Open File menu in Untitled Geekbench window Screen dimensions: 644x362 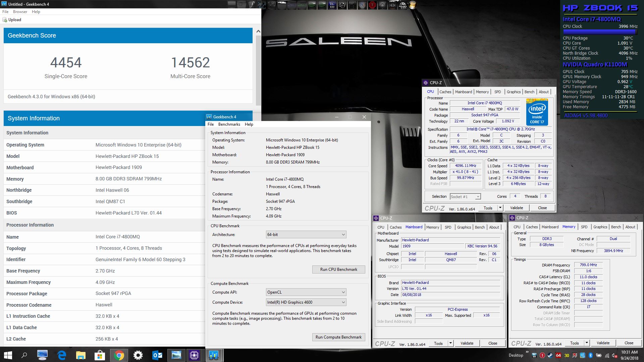[5, 12]
